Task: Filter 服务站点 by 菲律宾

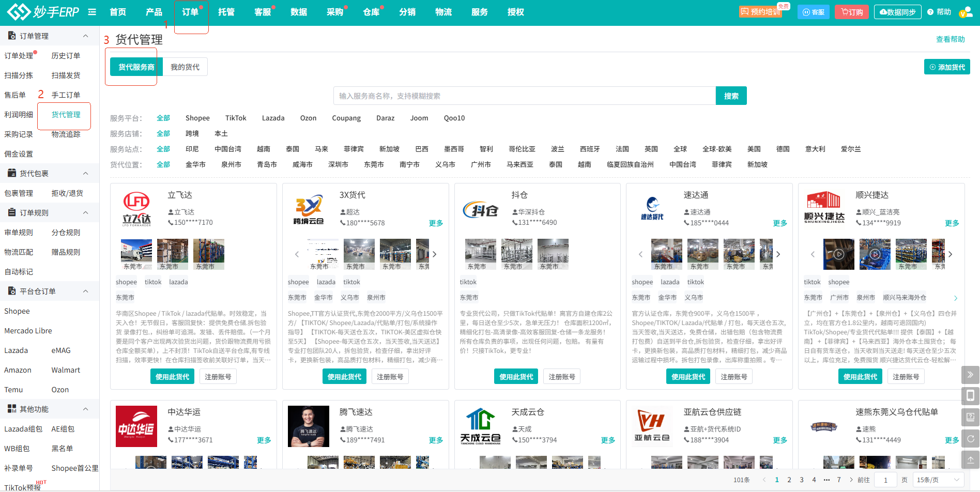Action: 354,149
